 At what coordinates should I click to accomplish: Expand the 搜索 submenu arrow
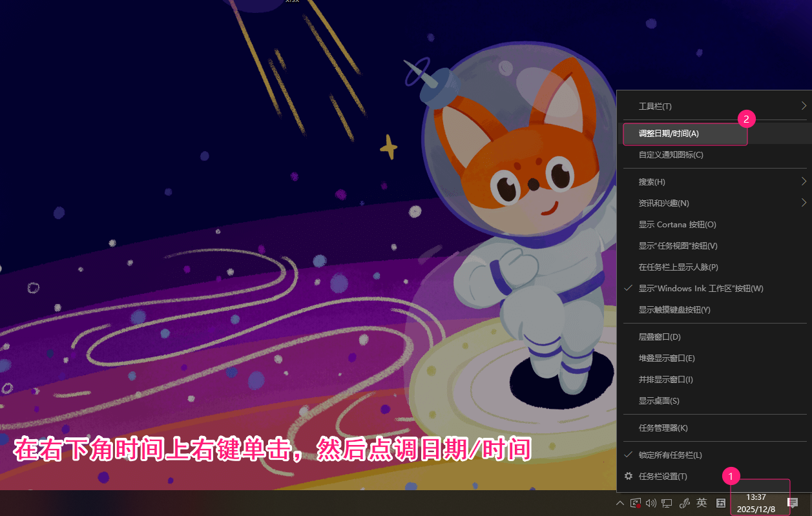point(804,181)
